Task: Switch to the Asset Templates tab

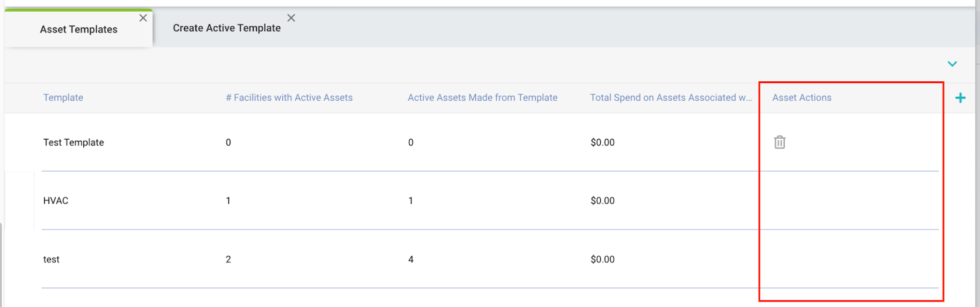Action: click(x=78, y=29)
